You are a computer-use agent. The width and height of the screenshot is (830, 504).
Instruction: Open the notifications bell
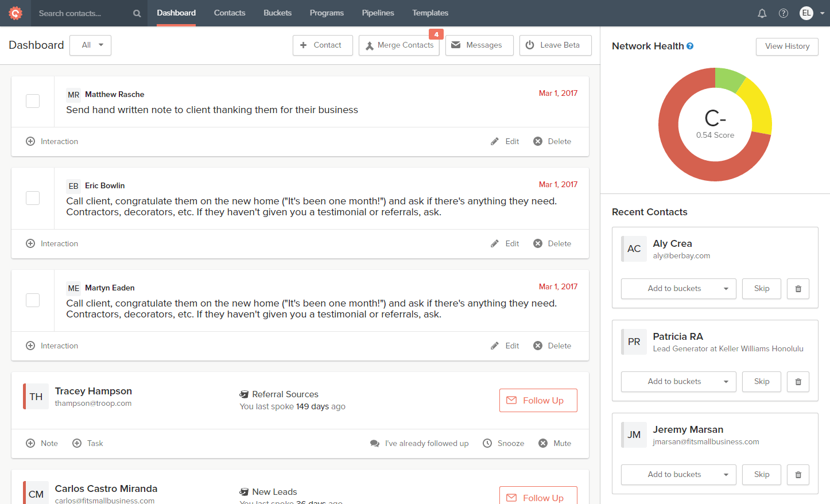(762, 13)
